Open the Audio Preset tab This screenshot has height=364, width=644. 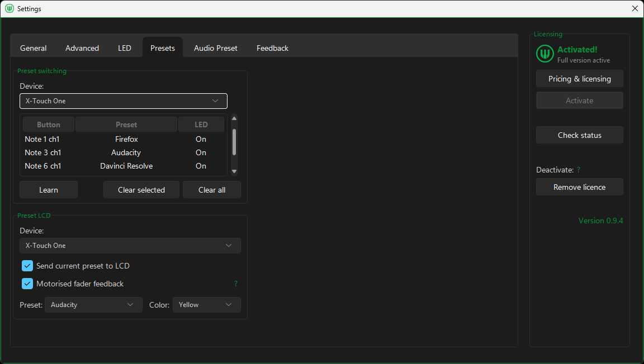pos(216,48)
